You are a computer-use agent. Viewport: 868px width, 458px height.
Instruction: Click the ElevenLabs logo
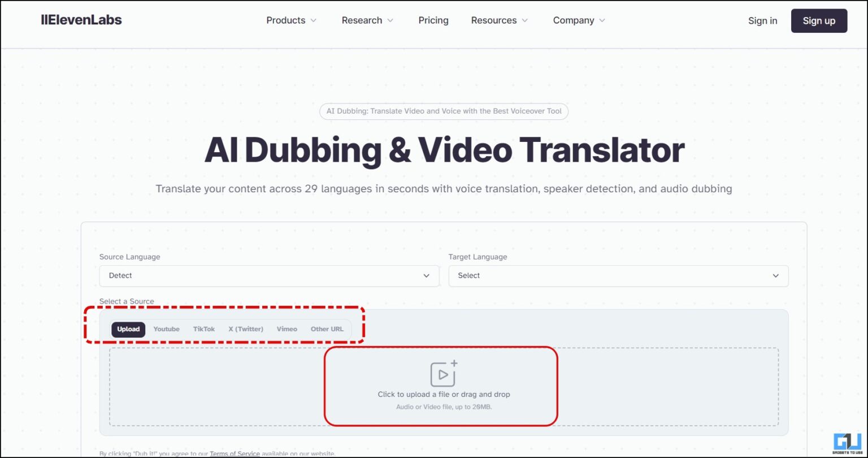tap(81, 19)
